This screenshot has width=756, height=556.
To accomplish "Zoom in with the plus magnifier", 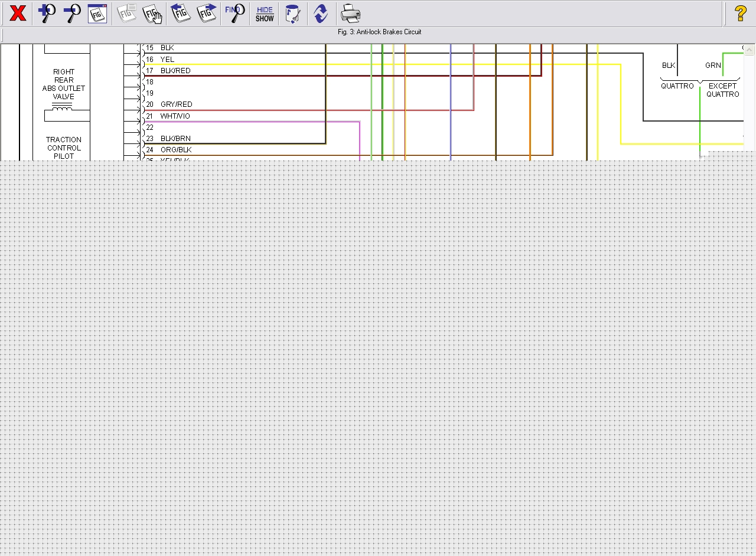I will 46,13.
